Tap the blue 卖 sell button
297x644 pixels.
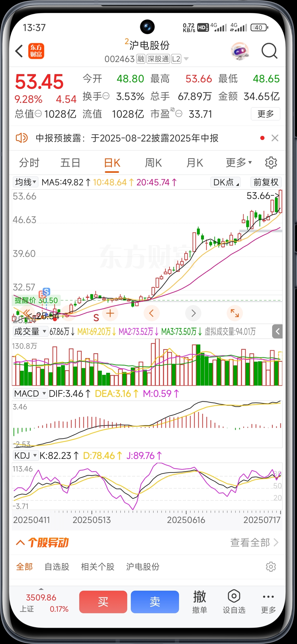click(155, 602)
